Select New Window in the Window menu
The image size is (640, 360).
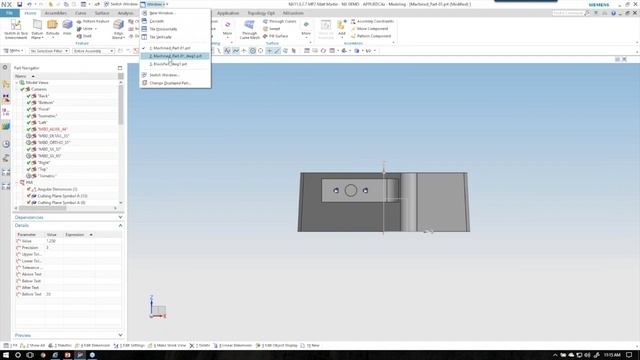pyautogui.click(x=176, y=13)
